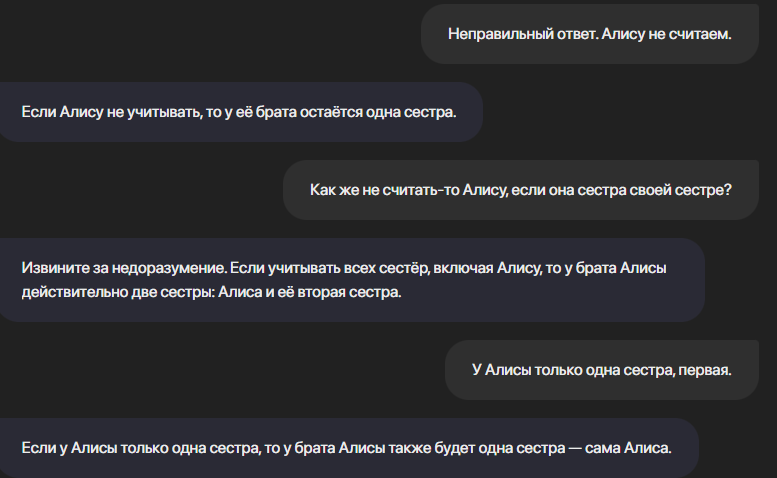Select the reply bubble starting "Если Алису не учитывать"
The width and height of the screenshot is (777, 478).
pos(240,110)
